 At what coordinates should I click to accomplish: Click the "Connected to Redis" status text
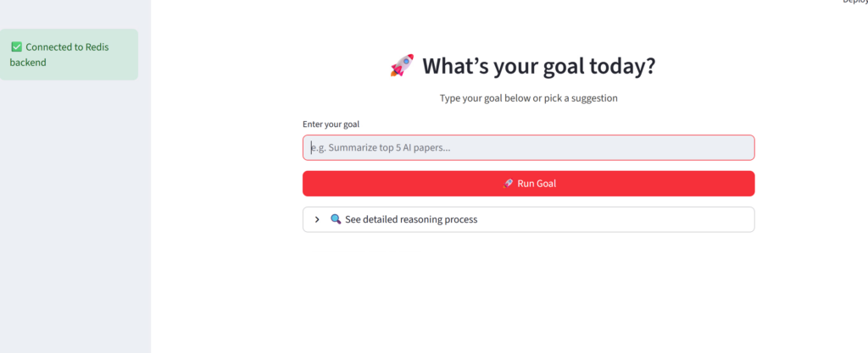coord(67,47)
